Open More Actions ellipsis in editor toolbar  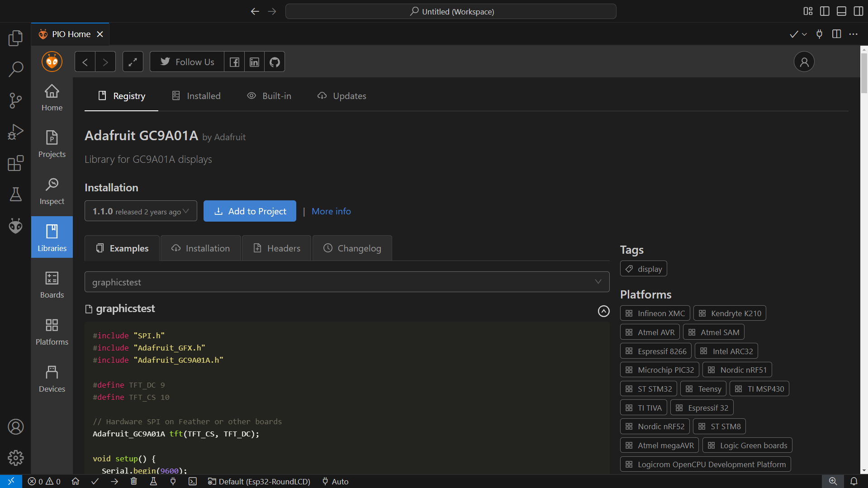[x=853, y=34]
